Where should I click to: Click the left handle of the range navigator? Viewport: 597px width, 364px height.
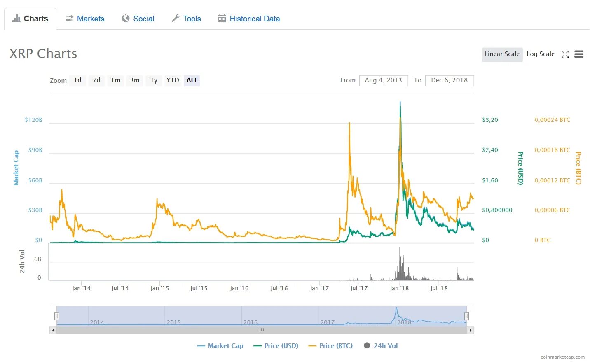(x=56, y=316)
